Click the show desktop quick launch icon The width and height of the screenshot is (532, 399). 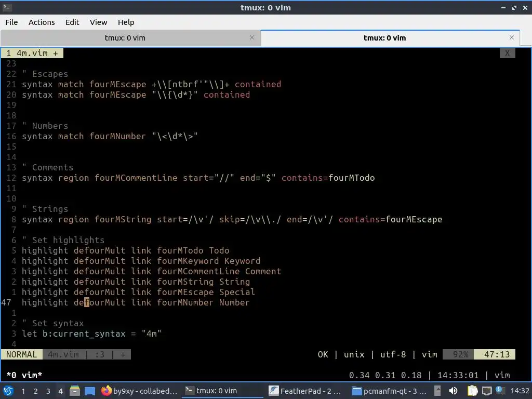[89, 391]
